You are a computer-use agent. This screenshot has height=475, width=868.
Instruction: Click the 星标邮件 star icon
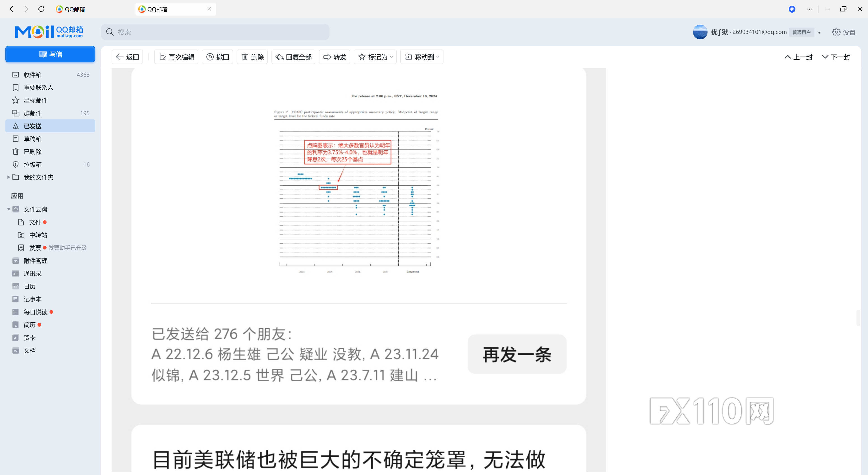pyautogui.click(x=16, y=100)
